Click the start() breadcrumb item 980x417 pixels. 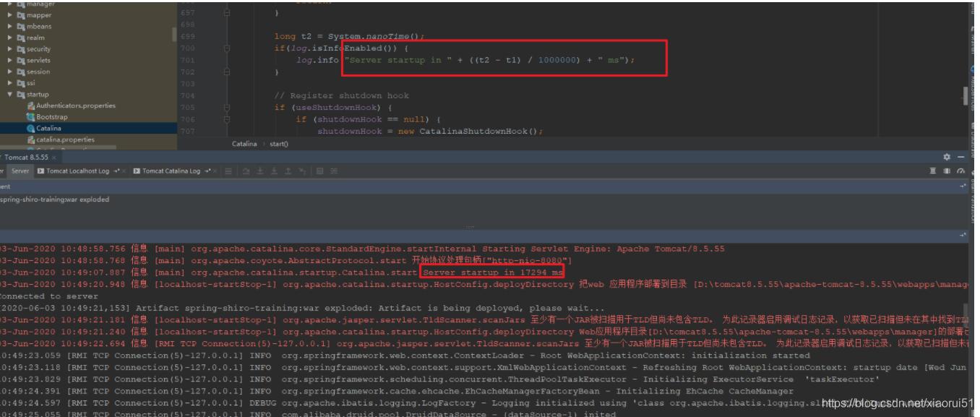279,144
